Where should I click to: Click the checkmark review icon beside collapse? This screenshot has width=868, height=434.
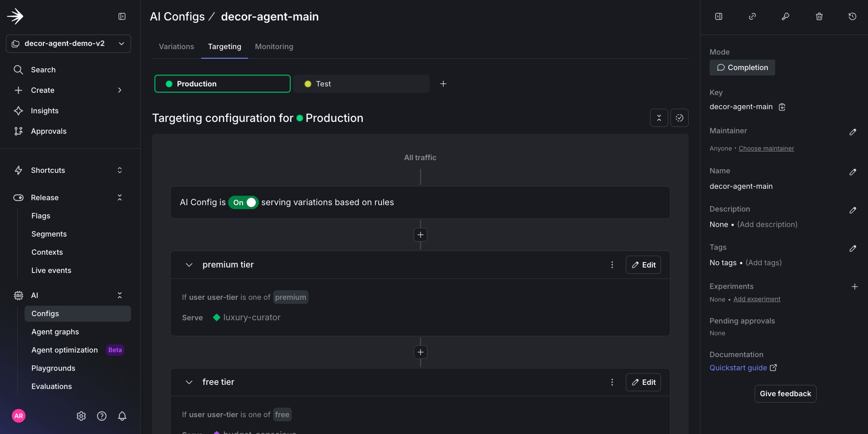pos(680,118)
